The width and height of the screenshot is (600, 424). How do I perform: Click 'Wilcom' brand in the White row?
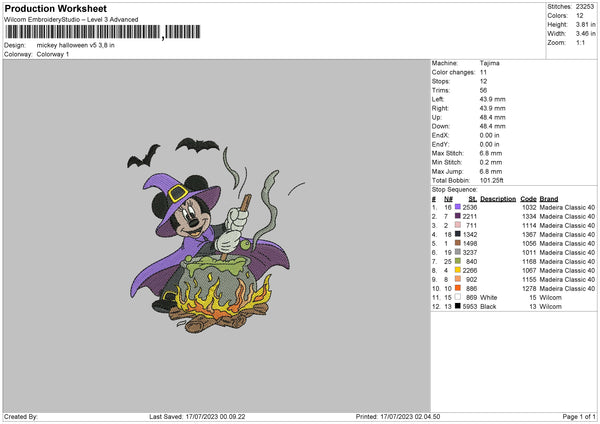coord(551,297)
